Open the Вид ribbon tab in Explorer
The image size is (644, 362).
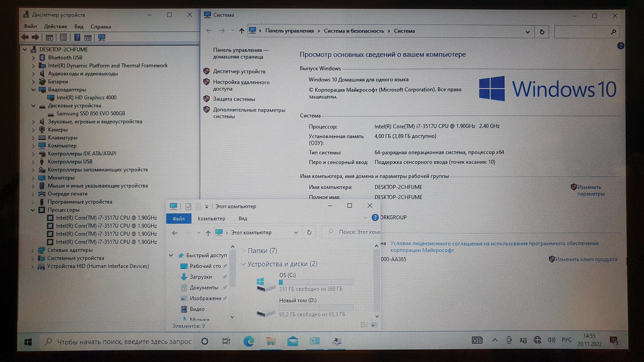(x=243, y=219)
